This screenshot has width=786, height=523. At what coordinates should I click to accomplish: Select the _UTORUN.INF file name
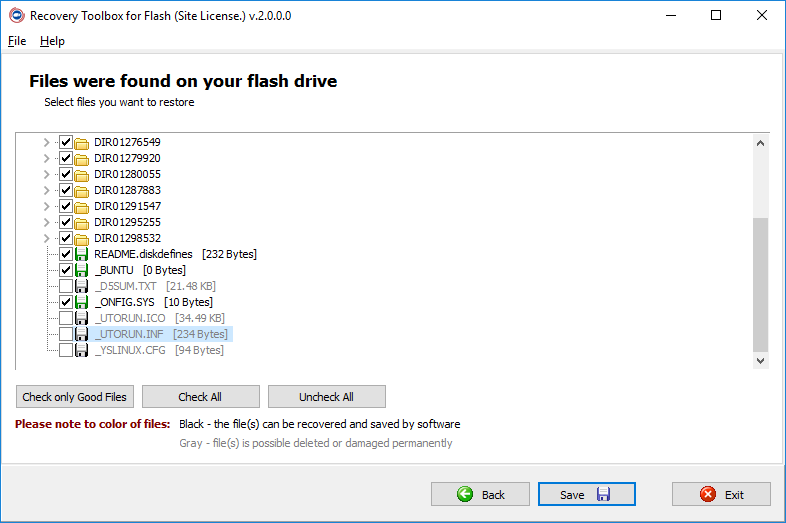click(x=129, y=334)
